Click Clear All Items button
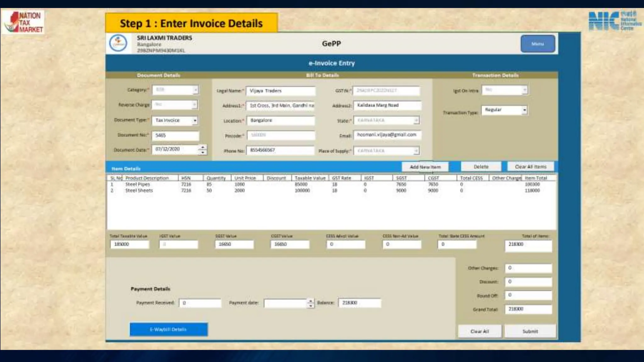The height and width of the screenshot is (362, 644). (x=530, y=167)
